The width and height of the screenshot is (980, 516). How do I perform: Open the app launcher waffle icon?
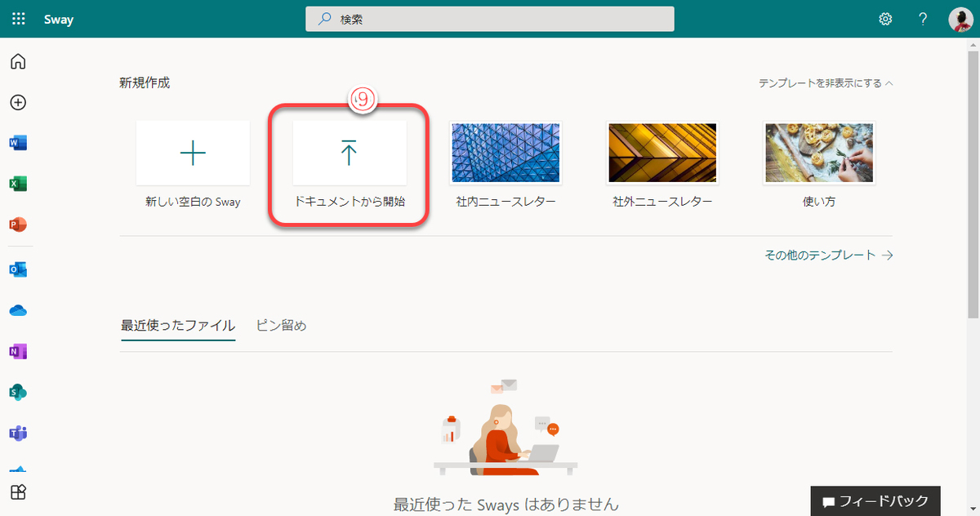(18, 19)
